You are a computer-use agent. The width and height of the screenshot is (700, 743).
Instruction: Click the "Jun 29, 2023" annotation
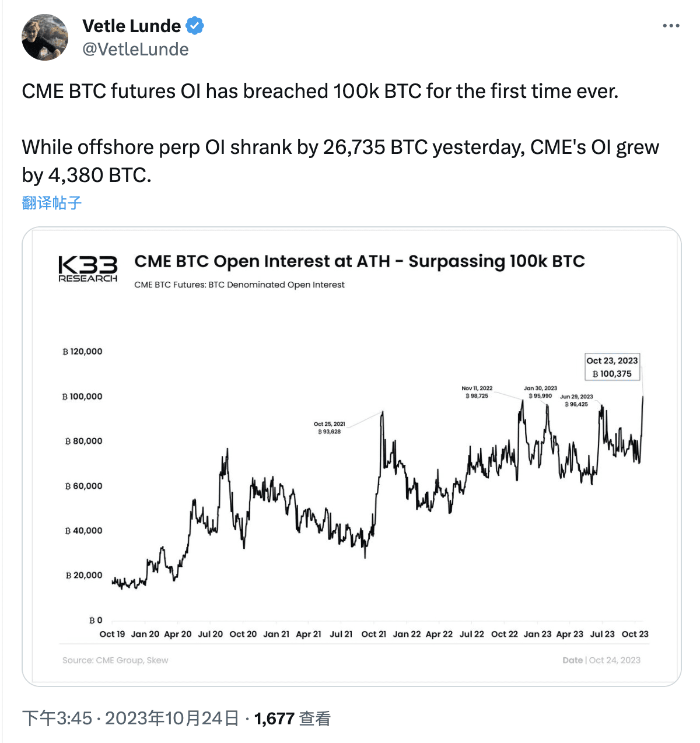pos(576,401)
